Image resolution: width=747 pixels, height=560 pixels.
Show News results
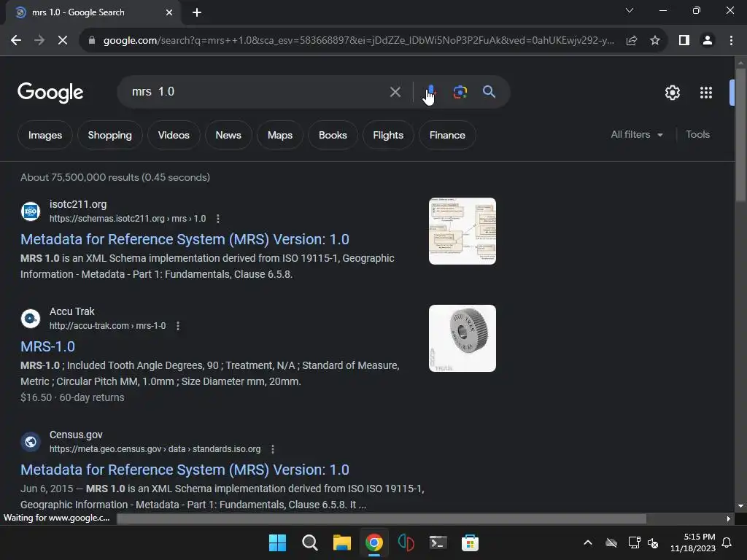(x=228, y=135)
